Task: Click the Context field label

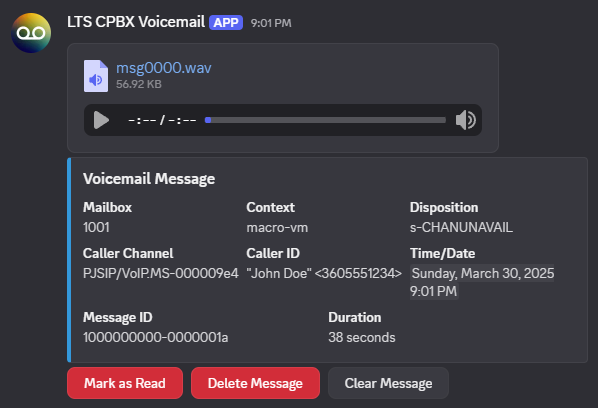Action: tap(270, 207)
